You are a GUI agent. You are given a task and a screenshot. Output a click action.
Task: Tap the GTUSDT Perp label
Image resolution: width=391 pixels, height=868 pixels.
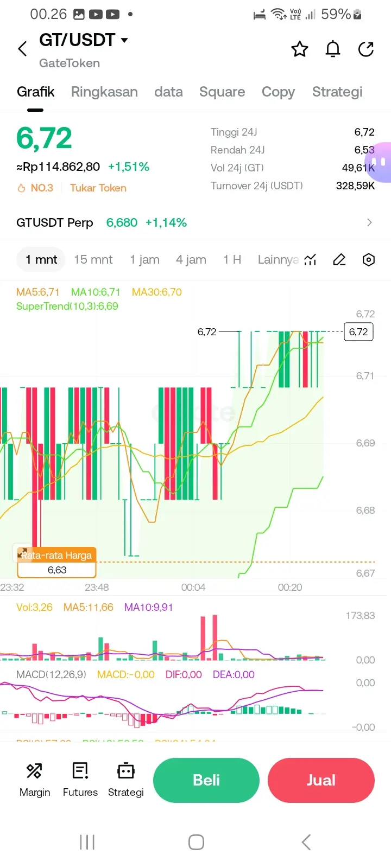[x=55, y=222]
